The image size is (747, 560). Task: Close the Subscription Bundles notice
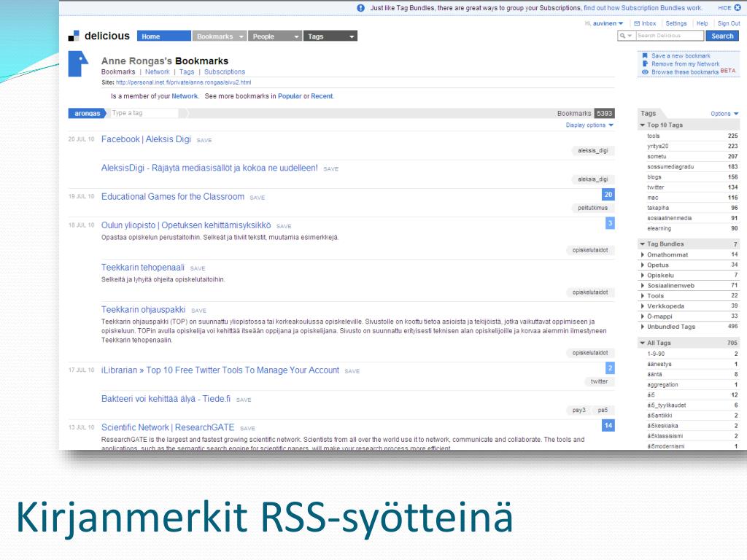738,7
